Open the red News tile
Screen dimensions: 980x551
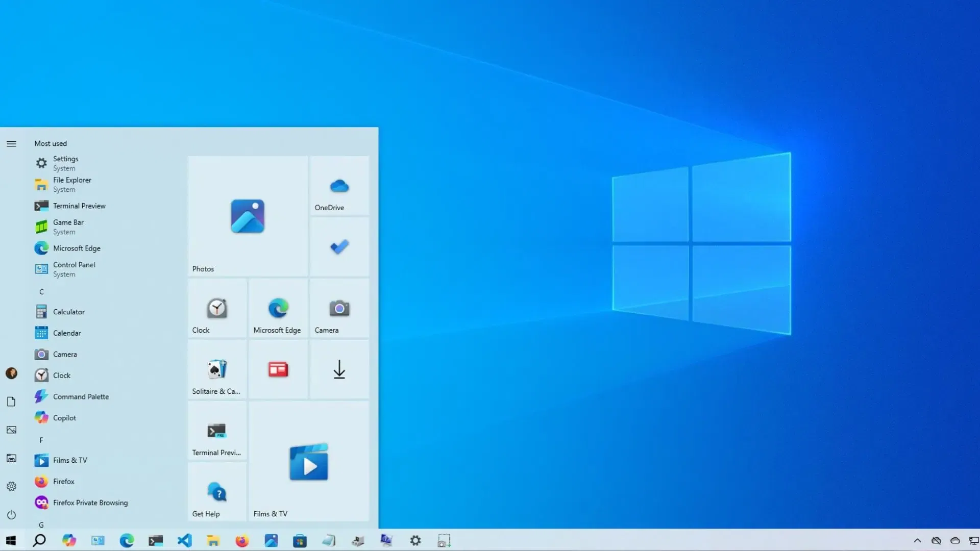278,369
